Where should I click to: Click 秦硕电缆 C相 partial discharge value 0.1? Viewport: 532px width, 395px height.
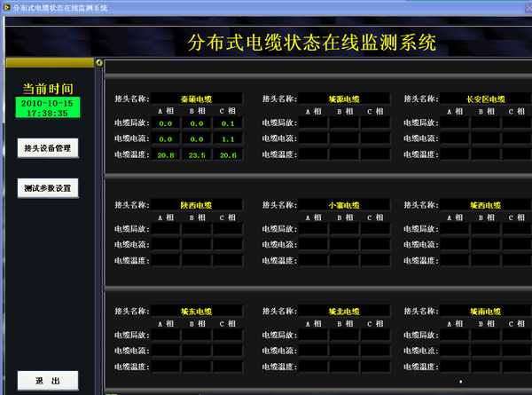(x=227, y=123)
